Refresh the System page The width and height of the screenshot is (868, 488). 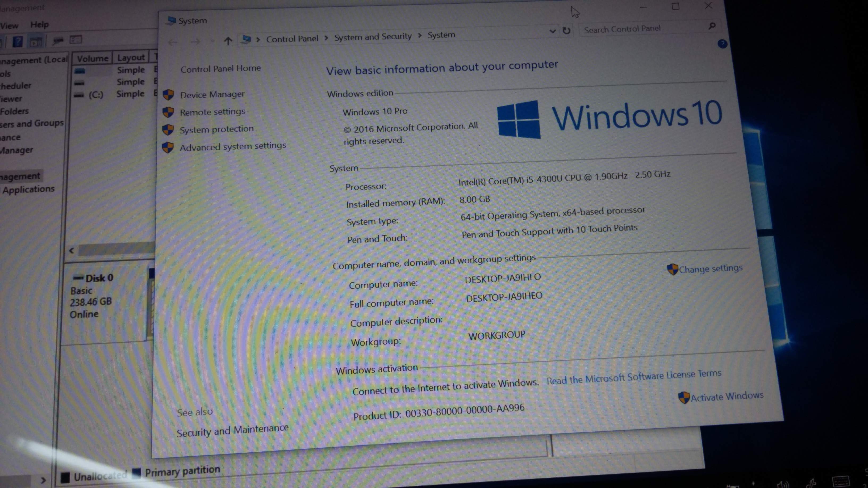[x=566, y=31]
